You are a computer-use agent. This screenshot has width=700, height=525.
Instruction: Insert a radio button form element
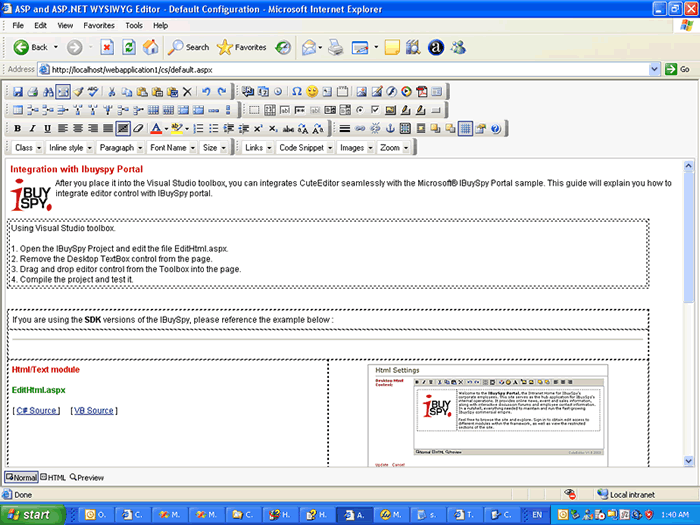(360, 110)
